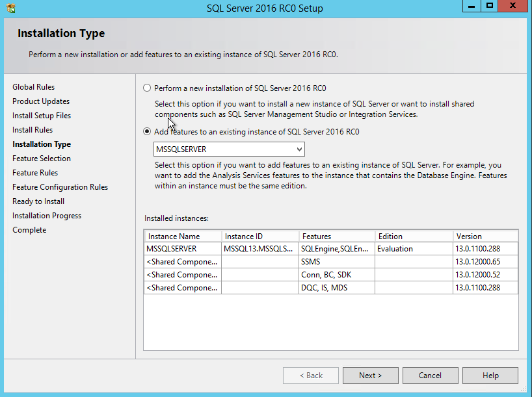Open the MSSQLSERVER instance dropdown

pos(229,149)
